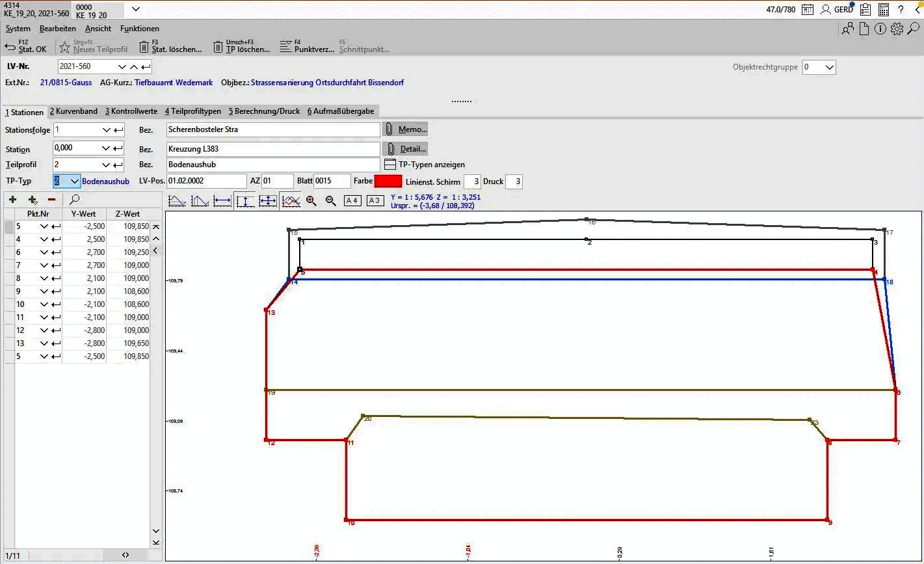Toggle the A4 paper format button
The image size is (924, 564).
point(352,200)
